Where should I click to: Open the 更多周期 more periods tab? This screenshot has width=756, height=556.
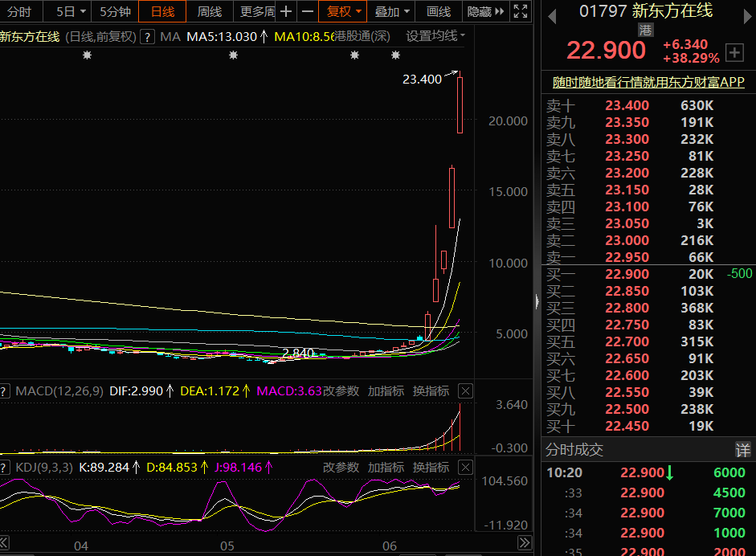point(255,11)
